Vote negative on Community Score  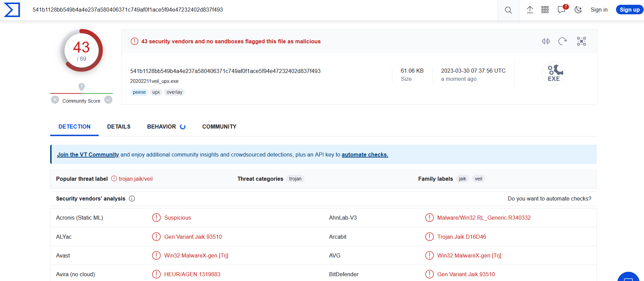[55, 100]
